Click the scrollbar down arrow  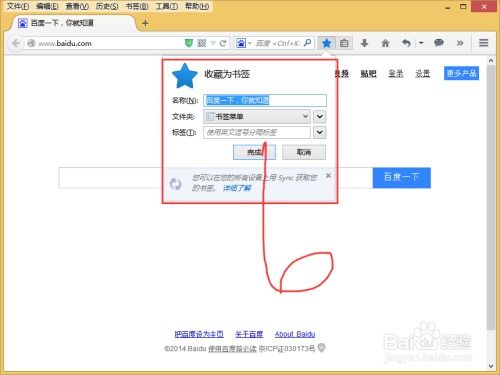490,366
